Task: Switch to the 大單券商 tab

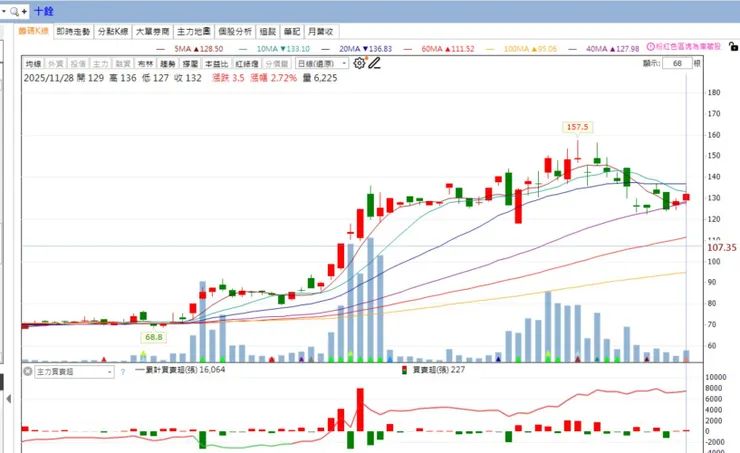Action: (x=152, y=32)
